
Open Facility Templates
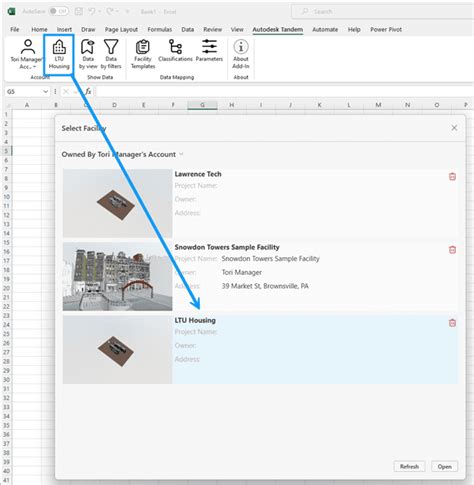click(143, 55)
